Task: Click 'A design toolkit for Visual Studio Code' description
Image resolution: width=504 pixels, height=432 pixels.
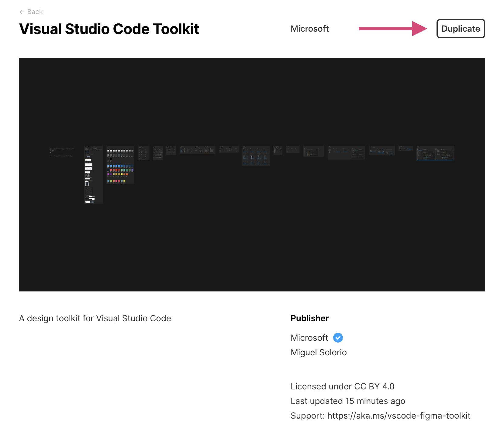Action: click(95, 318)
